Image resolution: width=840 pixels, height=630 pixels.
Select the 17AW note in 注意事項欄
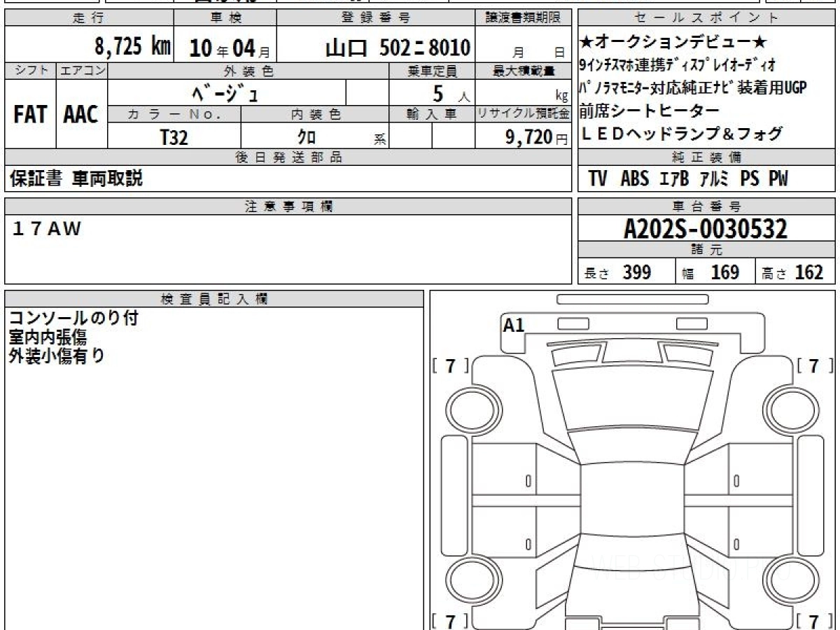point(47,228)
